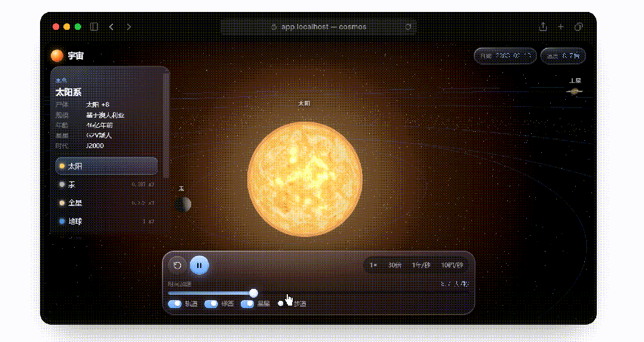Viewport: 644px width, 342px height.
Task: Choose the 1个/秒 speed preset
Action: click(x=421, y=265)
